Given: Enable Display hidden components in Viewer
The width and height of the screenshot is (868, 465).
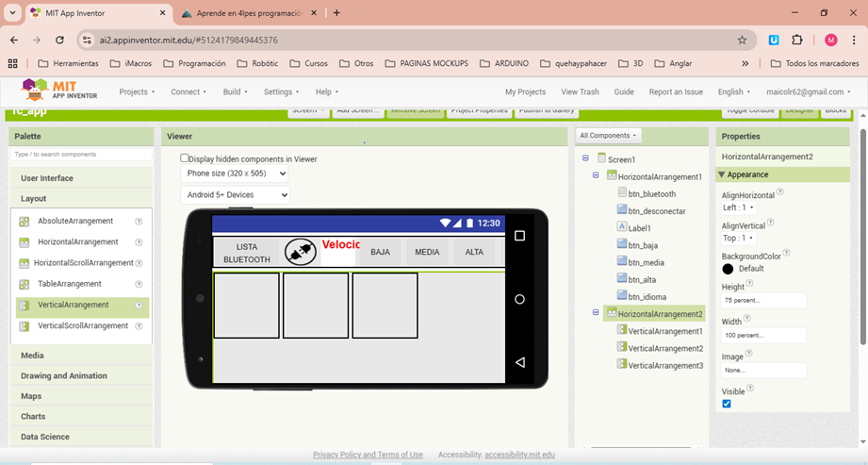Looking at the screenshot, I should [185, 158].
